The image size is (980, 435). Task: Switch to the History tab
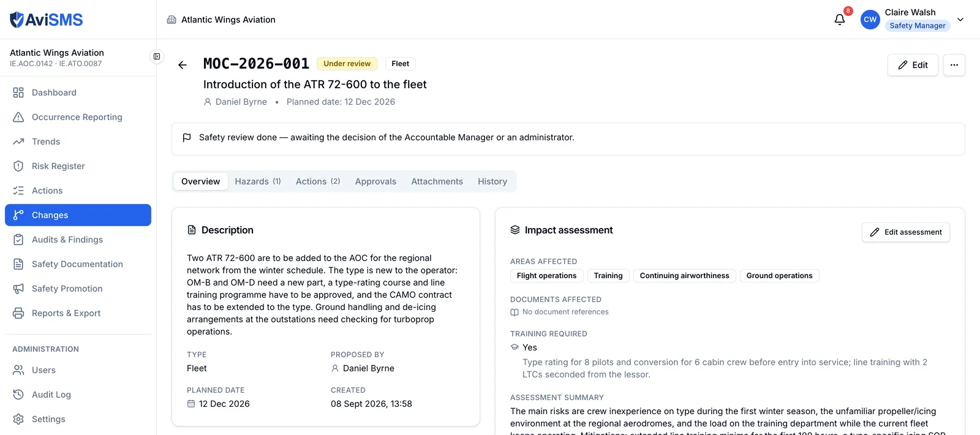click(x=492, y=181)
